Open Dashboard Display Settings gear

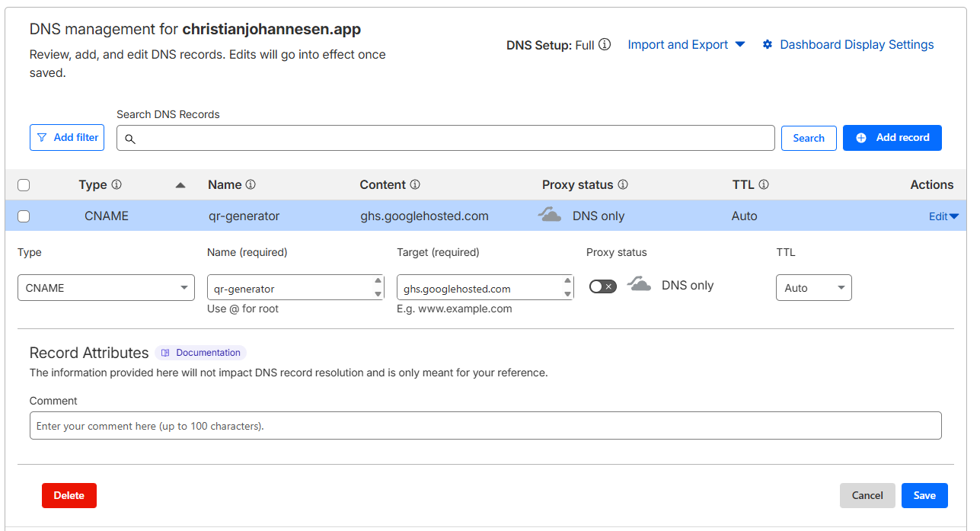click(768, 45)
